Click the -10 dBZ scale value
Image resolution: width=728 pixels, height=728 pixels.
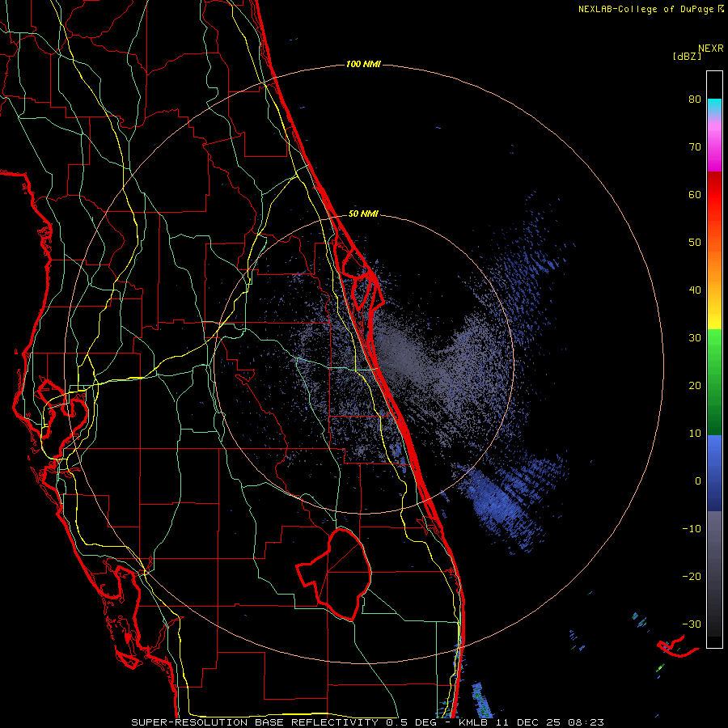pos(692,529)
